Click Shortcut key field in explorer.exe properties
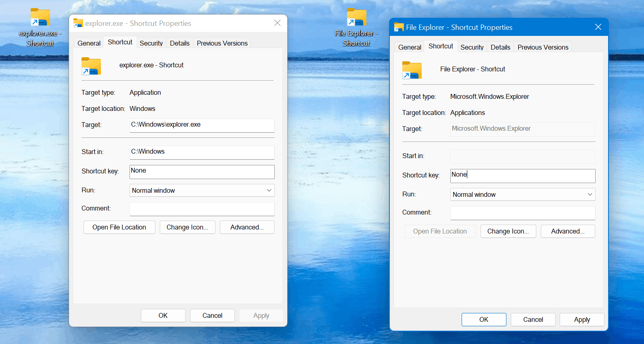 [202, 172]
